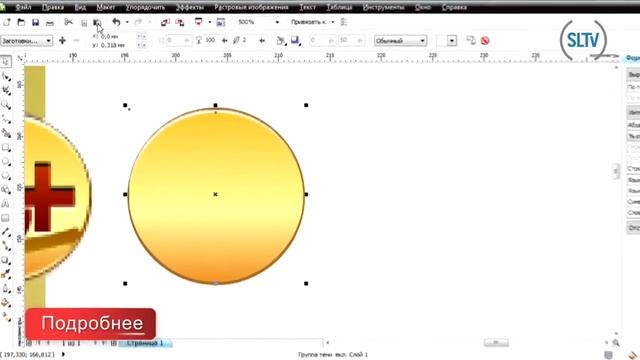Open the Текст menu
This screenshot has height=360, width=640.
[x=307, y=7]
